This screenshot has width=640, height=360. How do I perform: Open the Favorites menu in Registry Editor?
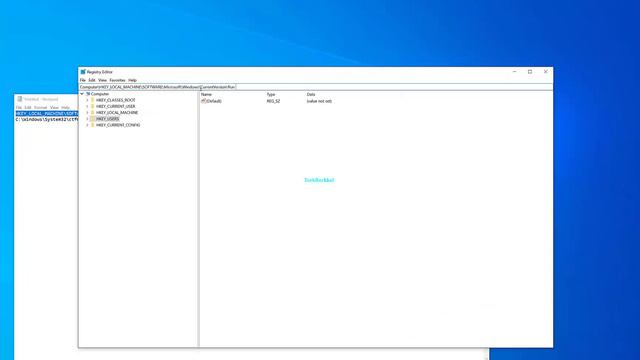[117, 80]
